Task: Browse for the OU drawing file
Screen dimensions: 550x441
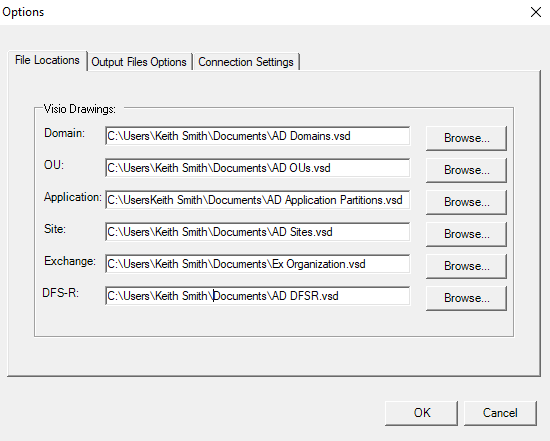Action: click(x=467, y=170)
